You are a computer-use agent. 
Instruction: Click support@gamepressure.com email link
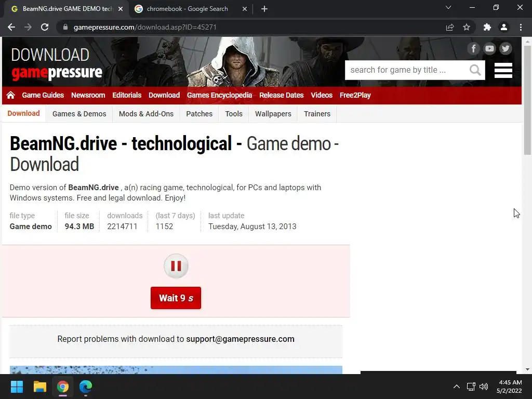click(240, 339)
